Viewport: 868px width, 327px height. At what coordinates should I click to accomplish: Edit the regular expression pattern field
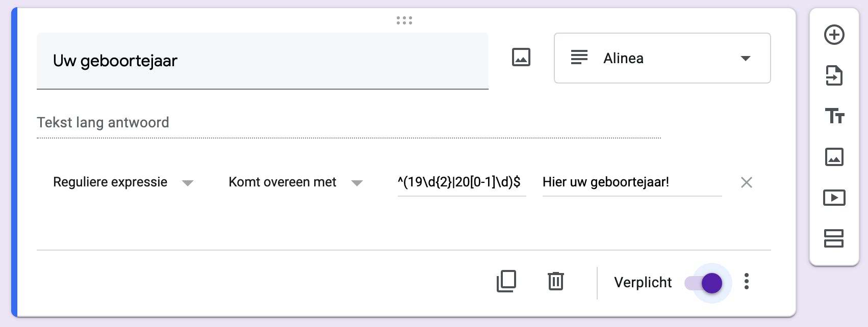tap(461, 182)
